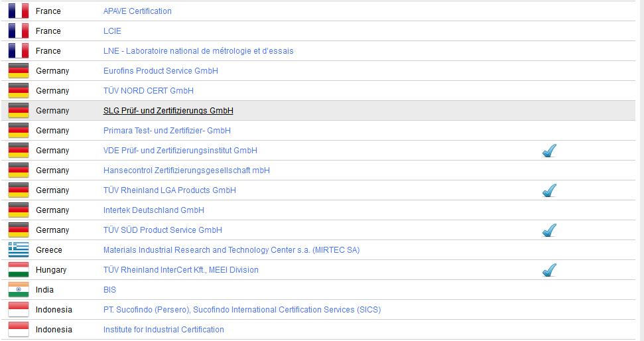Click the Indonesian flag beside PT. Sucofindo
This screenshot has height=341, width=644.
pyautogui.click(x=18, y=310)
